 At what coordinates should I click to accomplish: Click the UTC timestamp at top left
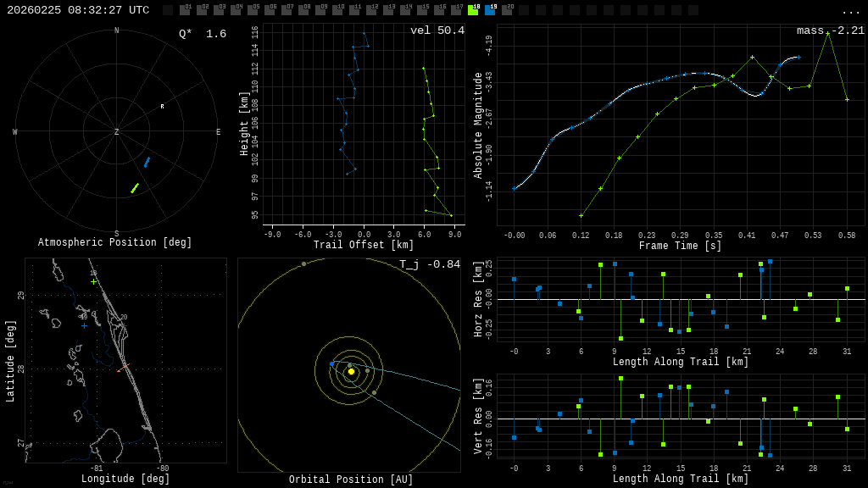tap(78, 10)
